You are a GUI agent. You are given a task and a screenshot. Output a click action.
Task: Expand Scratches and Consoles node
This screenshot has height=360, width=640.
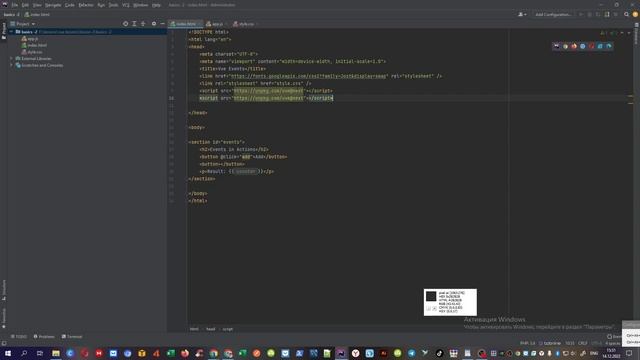click(x=12, y=65)
